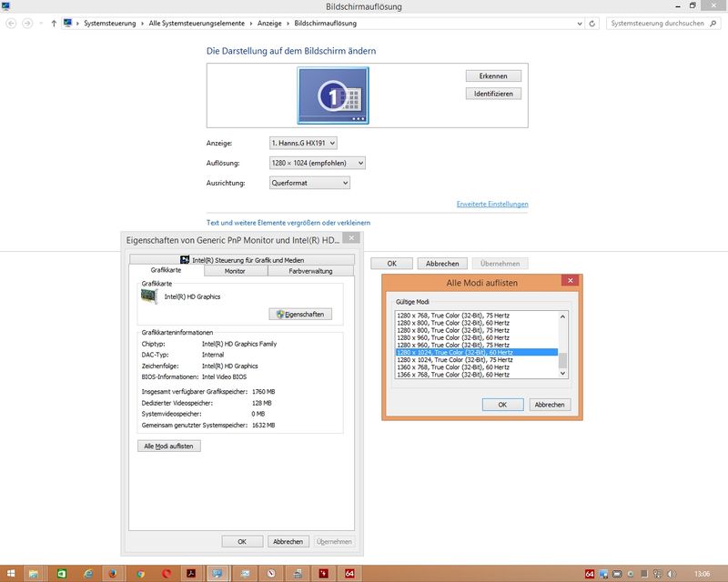Image resolution: width=728 pixels, height=582 pixels.
Task: Click the monitor 1 display thumbnail
Action: [x=333, y=95]
